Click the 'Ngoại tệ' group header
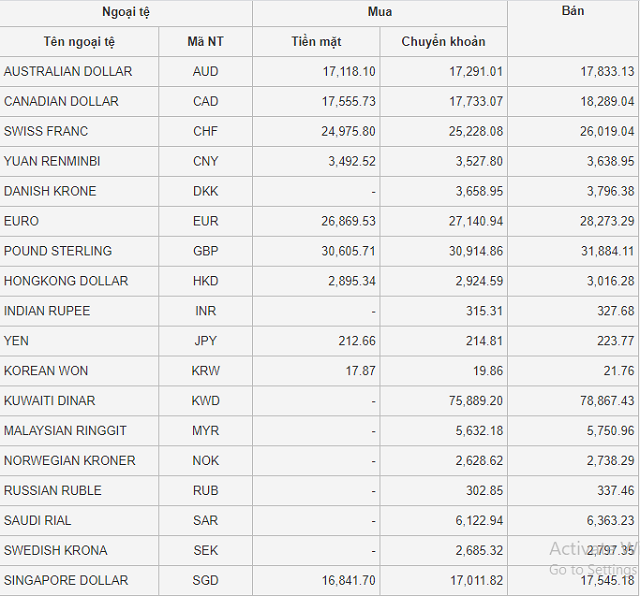Viewport: 640px width, 596px height. tap(126, 12)
